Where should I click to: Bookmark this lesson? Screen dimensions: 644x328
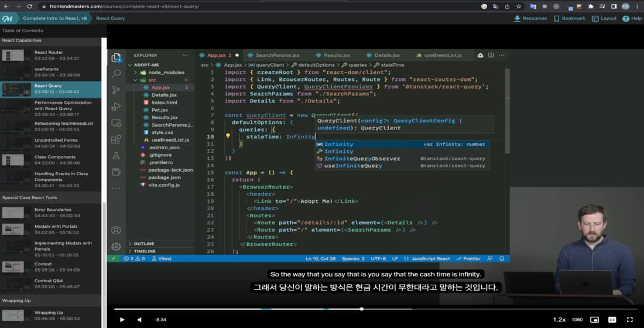[570, 19]
